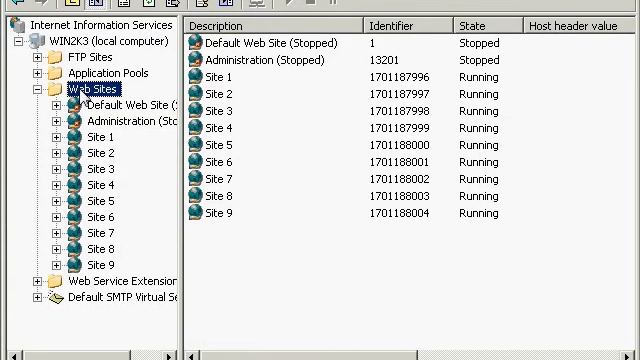Expand the Site 4 tree node
640x360 pixels.
56,185
